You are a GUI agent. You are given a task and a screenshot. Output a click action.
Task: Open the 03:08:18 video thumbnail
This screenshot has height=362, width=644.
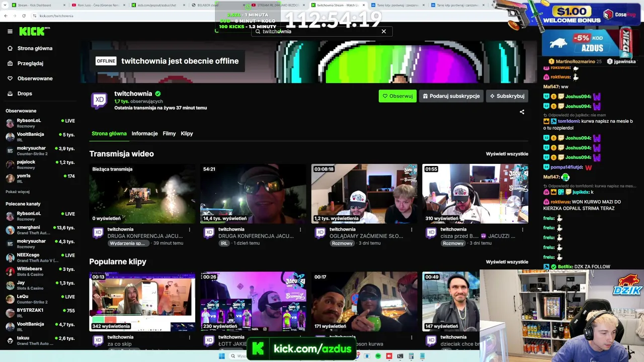[364, 194]
